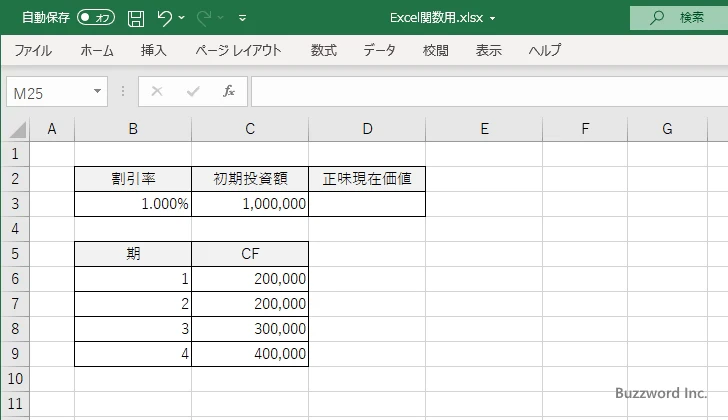Click the Insert Function fx icon

(x=228, y=91)
